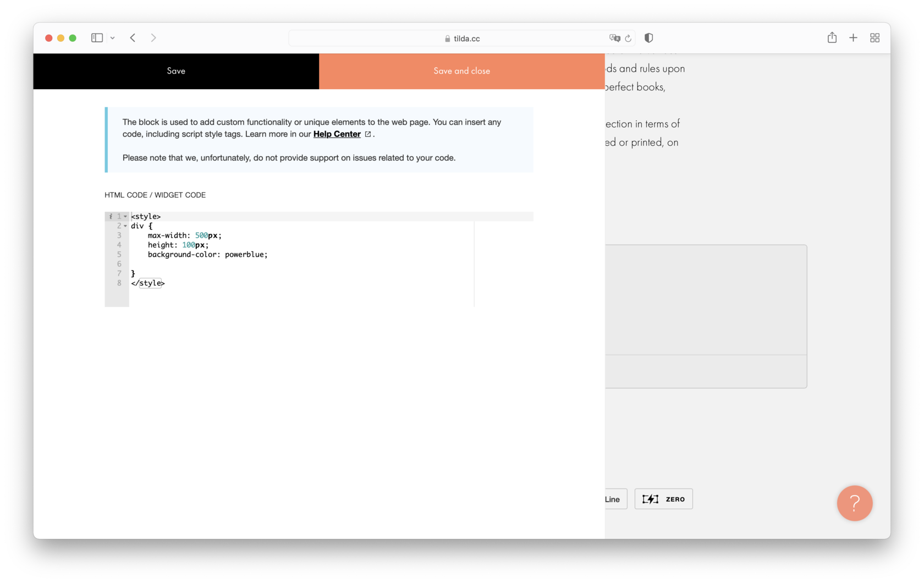
Task: Click the ZERO button
Action: coord(664,499)
